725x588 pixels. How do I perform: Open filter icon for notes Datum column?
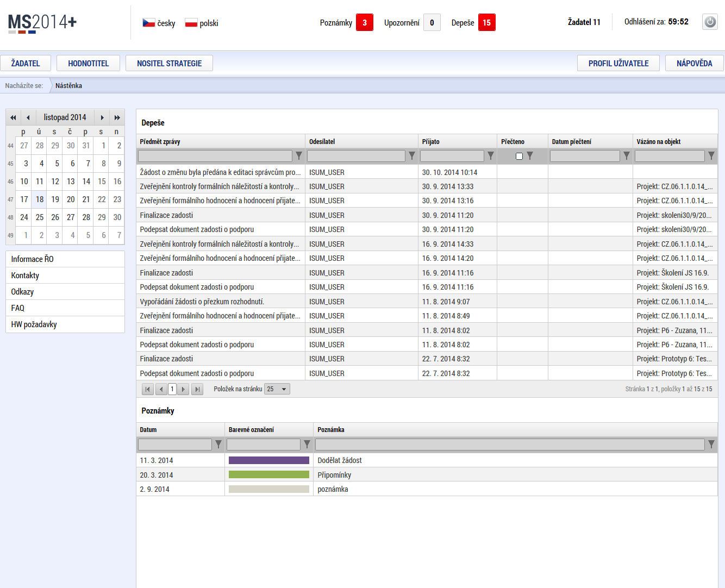pos(218,444)
